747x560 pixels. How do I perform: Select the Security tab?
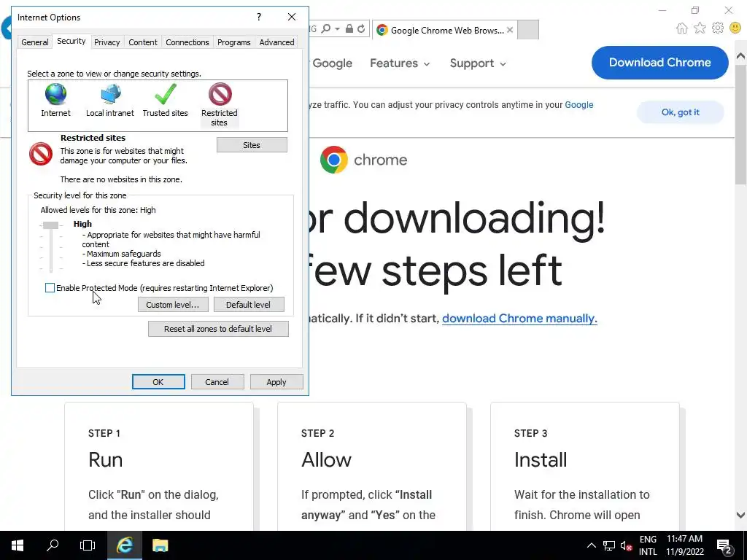pos(71,41)
